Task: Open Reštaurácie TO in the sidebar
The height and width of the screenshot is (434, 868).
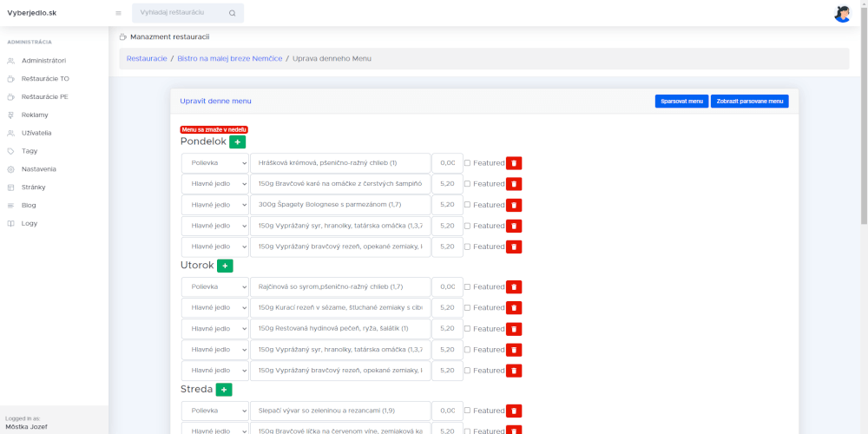Action: click(45, 79)
